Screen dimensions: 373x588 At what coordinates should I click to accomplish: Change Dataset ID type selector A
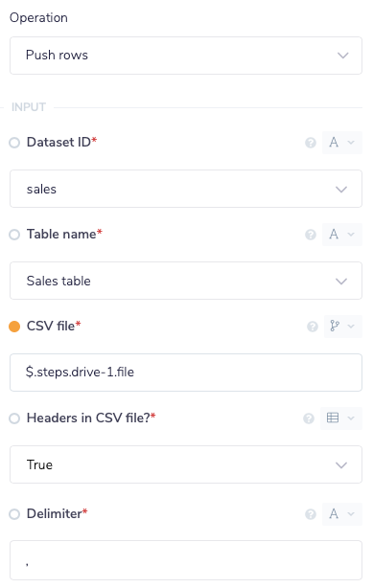(341, 143)
